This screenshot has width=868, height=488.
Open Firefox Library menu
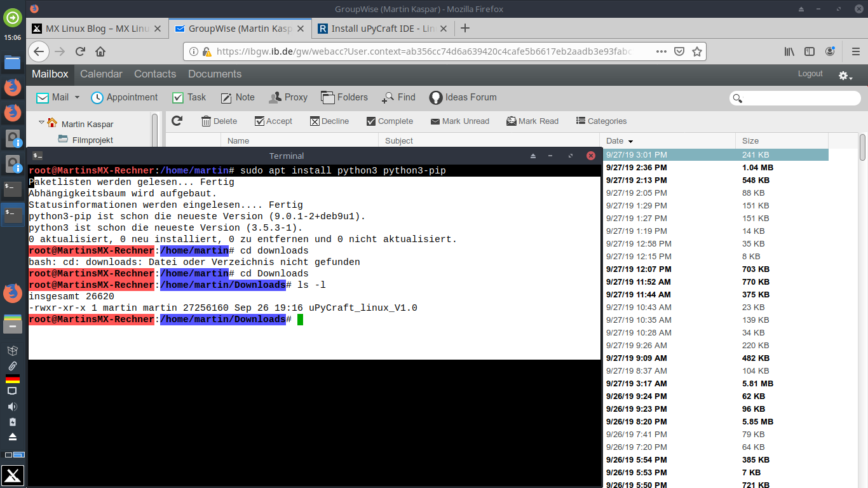click(x=789, y=51)
